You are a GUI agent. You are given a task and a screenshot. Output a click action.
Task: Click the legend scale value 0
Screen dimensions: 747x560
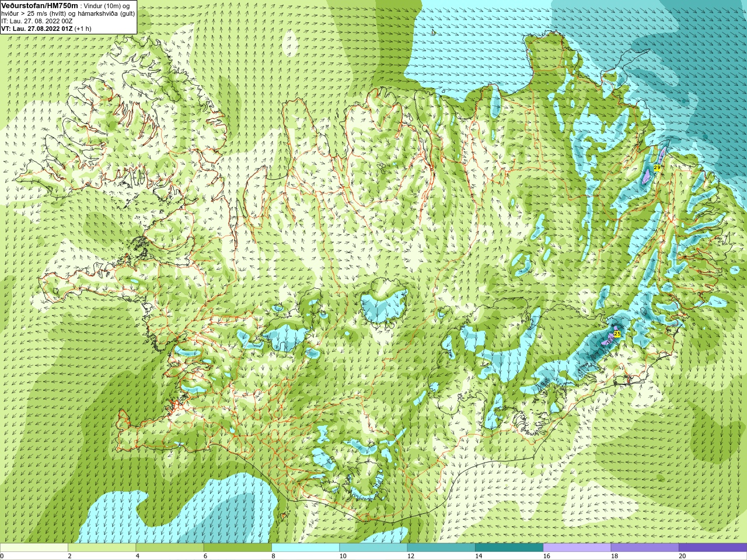(x=2, y=556)
